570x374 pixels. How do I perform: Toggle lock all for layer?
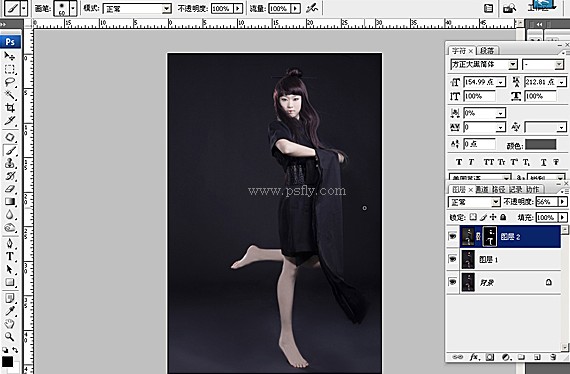tap(503, 217)
